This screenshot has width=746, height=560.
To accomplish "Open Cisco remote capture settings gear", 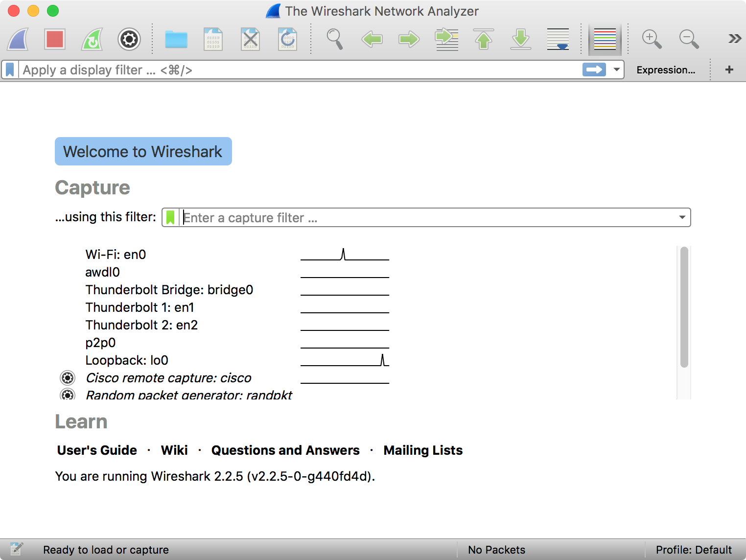I will coord(68,378).
